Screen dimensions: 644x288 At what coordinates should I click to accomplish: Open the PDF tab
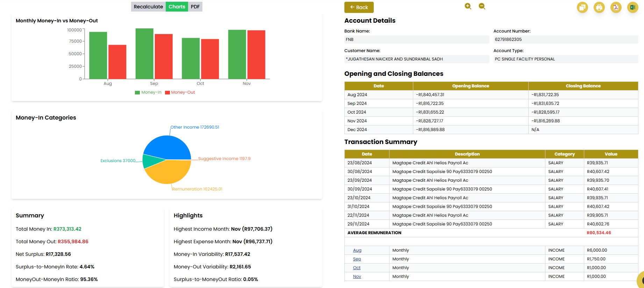[195, 7]
